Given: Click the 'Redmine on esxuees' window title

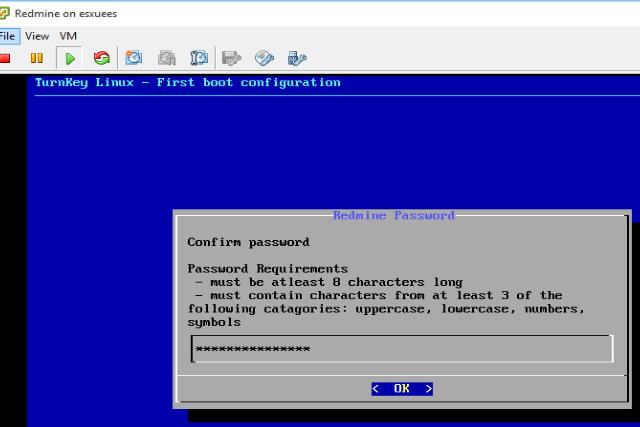Looking at the screenshot, I should point(66,13).
